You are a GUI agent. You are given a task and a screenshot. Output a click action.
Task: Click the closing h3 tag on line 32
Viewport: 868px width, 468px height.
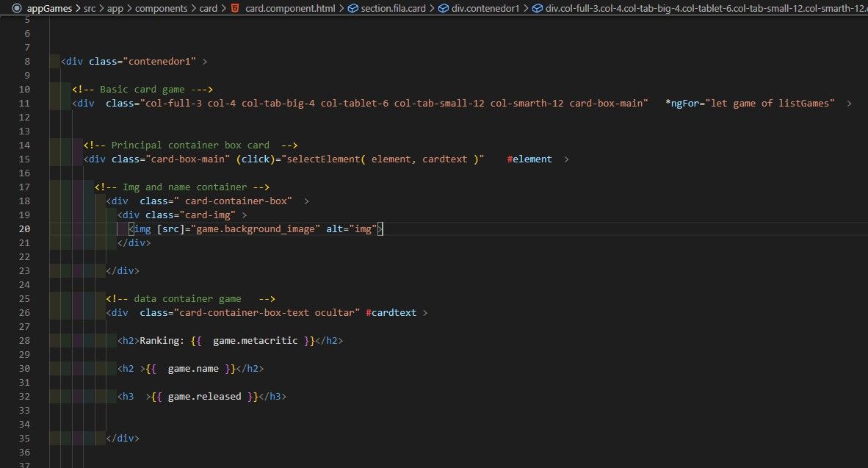pos(272,397)
